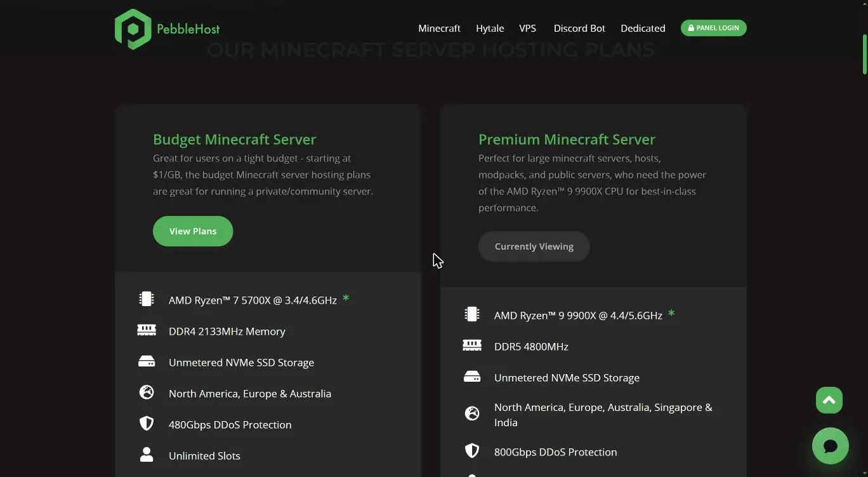Click the green asterisk after Ryzen 9 9900X
The width and height of the screenshot is (868, 477).
[x=671, y=313]
